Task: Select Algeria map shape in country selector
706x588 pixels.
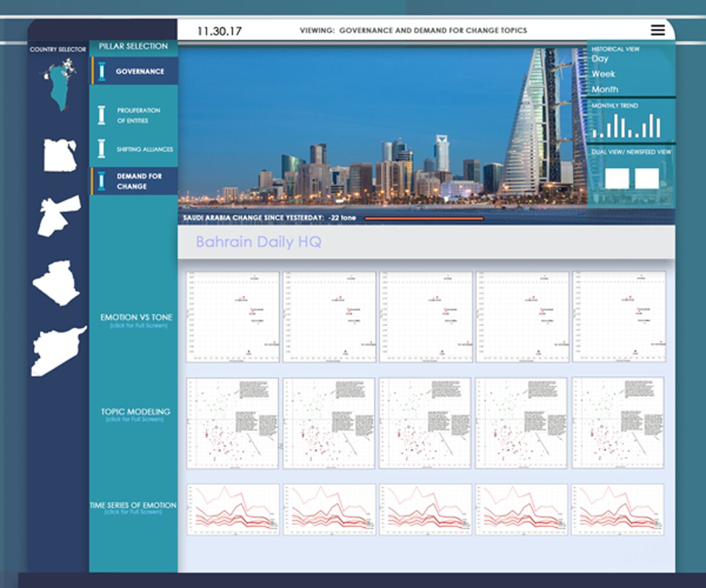Action: tap(56, 283)
